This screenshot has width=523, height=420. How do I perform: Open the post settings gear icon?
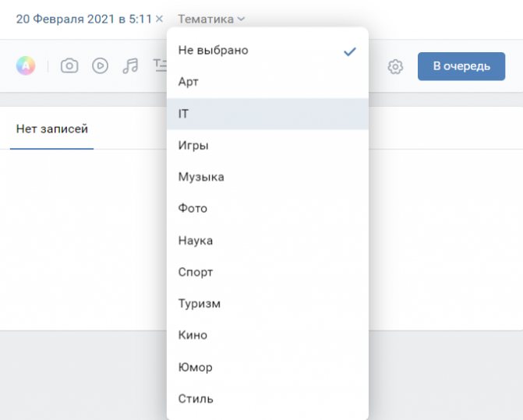395,67
